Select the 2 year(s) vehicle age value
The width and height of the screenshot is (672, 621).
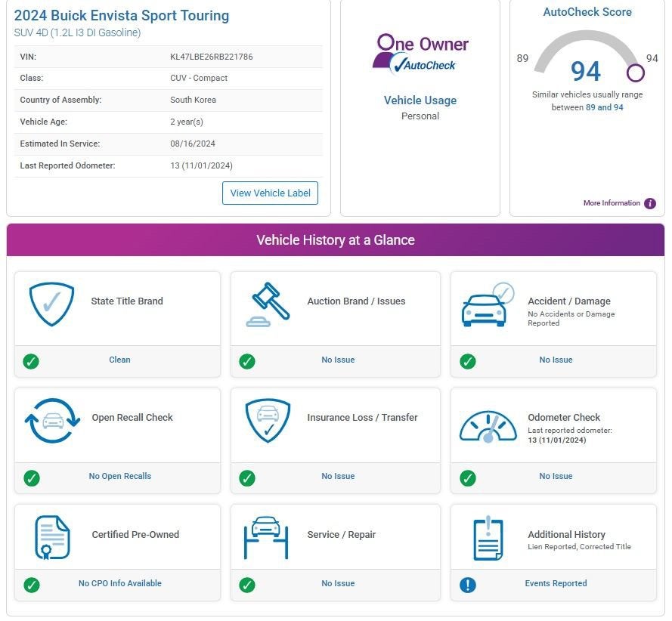coord(187,122)
